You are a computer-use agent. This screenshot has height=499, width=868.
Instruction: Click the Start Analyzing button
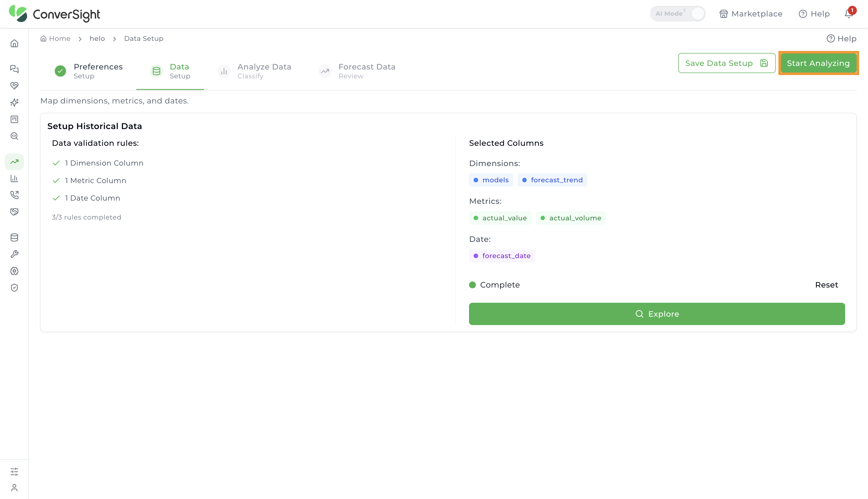818,63
